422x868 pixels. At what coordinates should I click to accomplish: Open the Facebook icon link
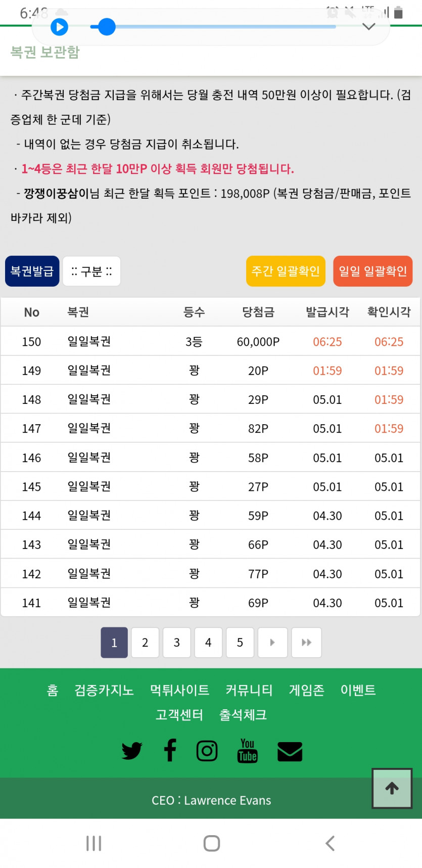(x=170, y=750)
